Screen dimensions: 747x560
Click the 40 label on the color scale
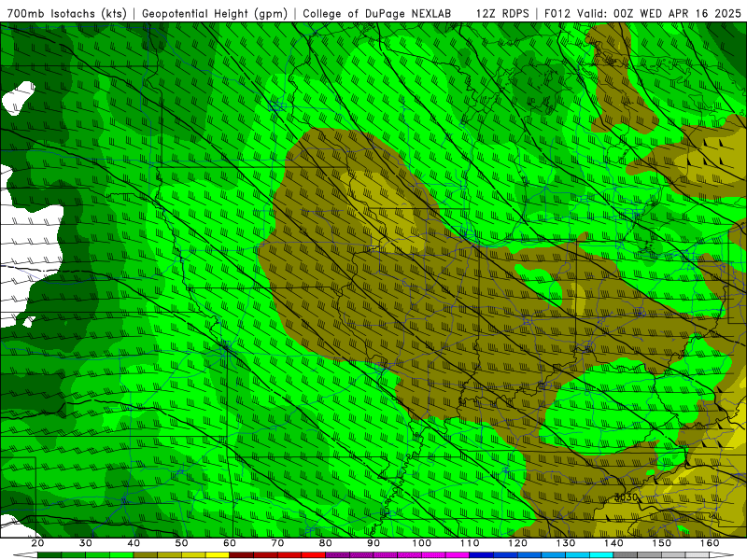coord(134,543)
